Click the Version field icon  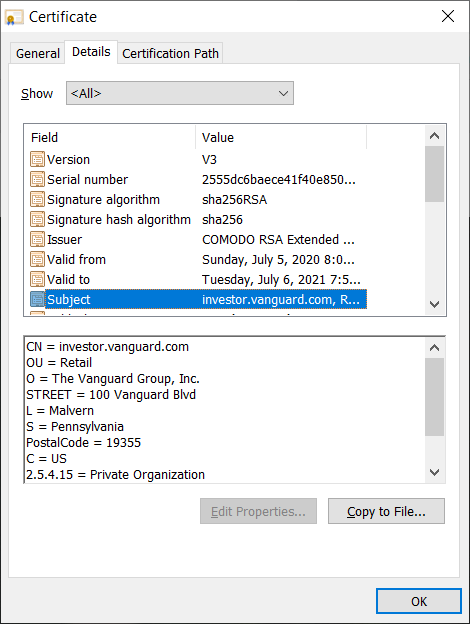[x=37, y=160]
